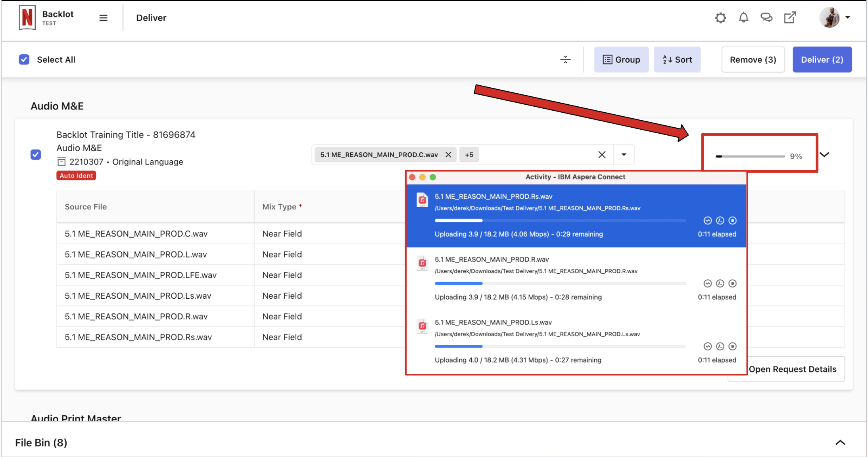The width and height of the screenshot is (868, 457).
Task: Toggle the Select All checkbox
Action: point(24,59)
